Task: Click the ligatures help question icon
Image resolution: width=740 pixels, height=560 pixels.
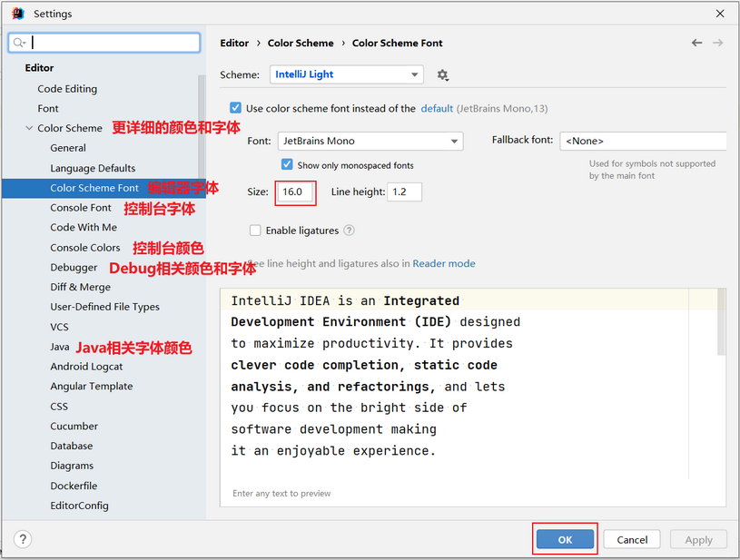Action: pyautogui.click(x=349, y=231)
